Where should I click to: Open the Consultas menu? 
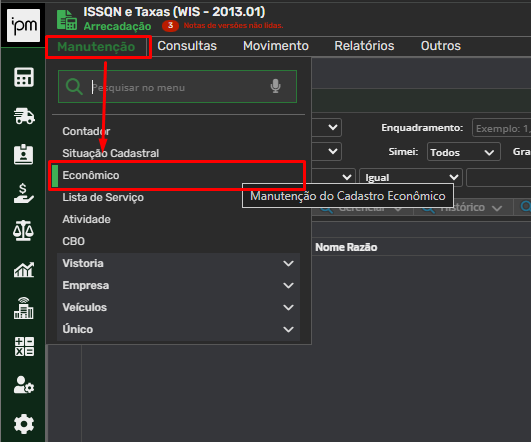[x=187, y=46]
